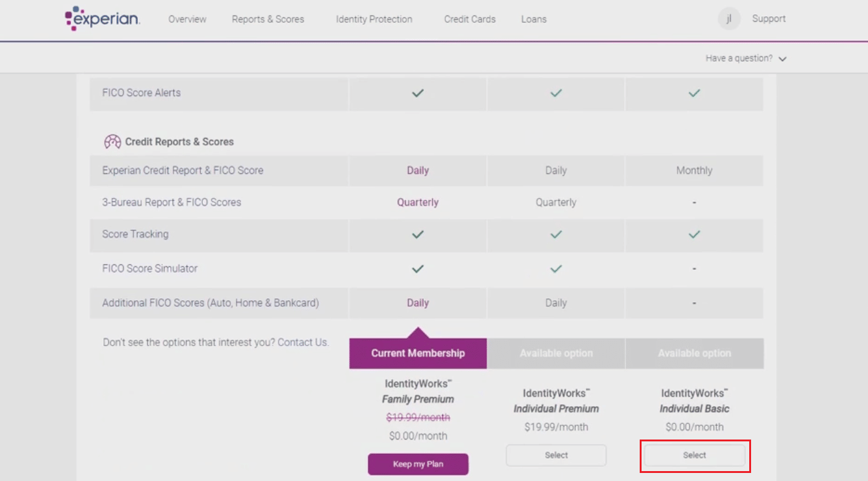
Task: Click the Individual Premium $19.99/month price
Action: [x=556, y=427]
